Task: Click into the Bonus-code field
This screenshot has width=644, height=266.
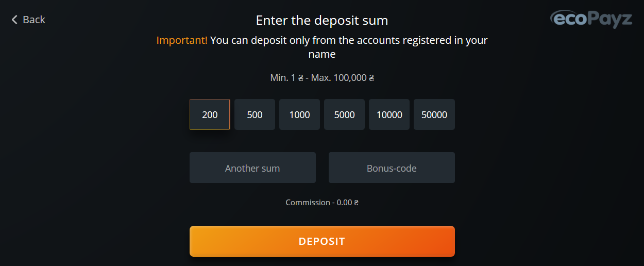Action: (392, 168)
